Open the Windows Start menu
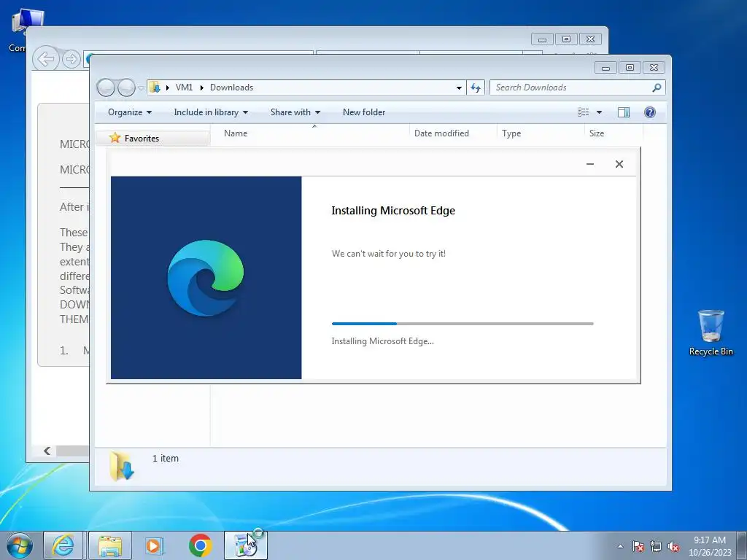 coord(19,545)
